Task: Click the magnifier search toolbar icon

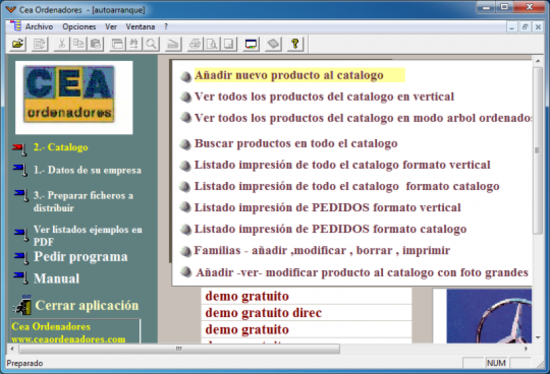Action: coord(151,44)
